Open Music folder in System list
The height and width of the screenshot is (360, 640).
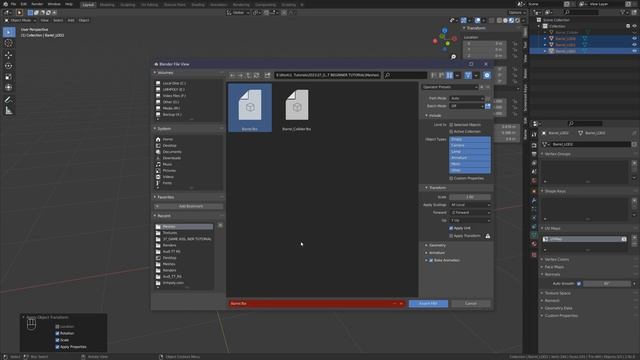pos(167,164)
